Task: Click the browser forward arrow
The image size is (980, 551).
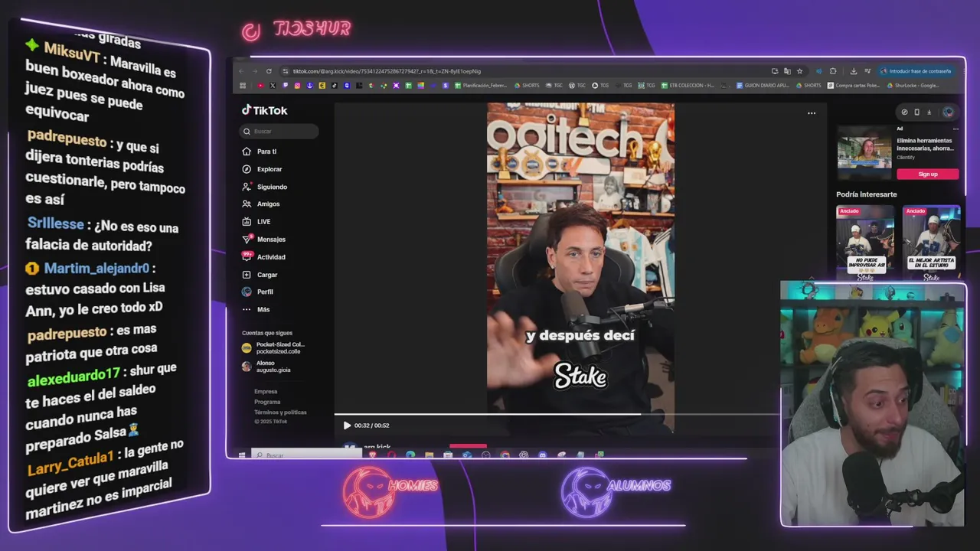Action: (255, 71)
